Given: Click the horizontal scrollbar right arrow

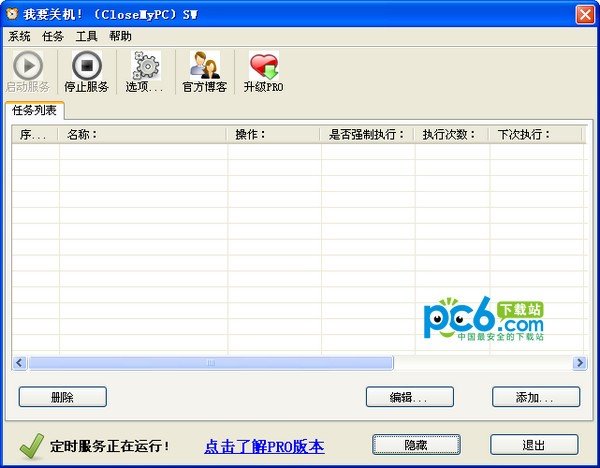Looking at the screenshot, I should pos(579,362).
